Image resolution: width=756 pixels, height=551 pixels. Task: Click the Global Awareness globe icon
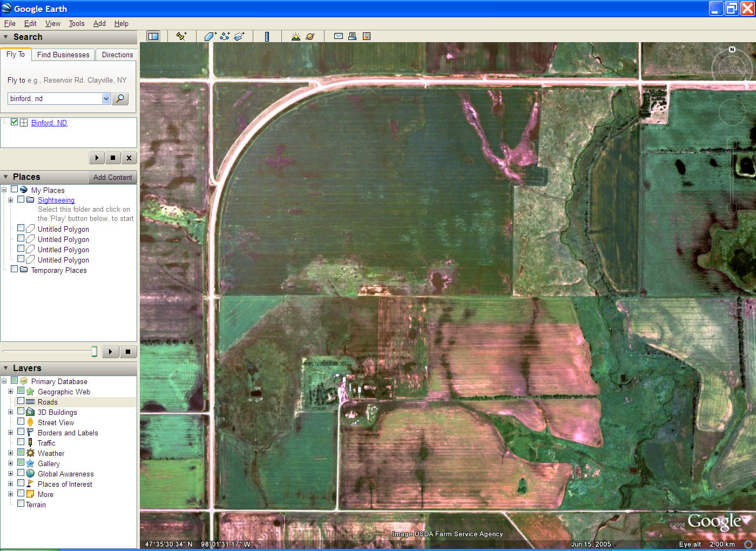pos(30,474)
